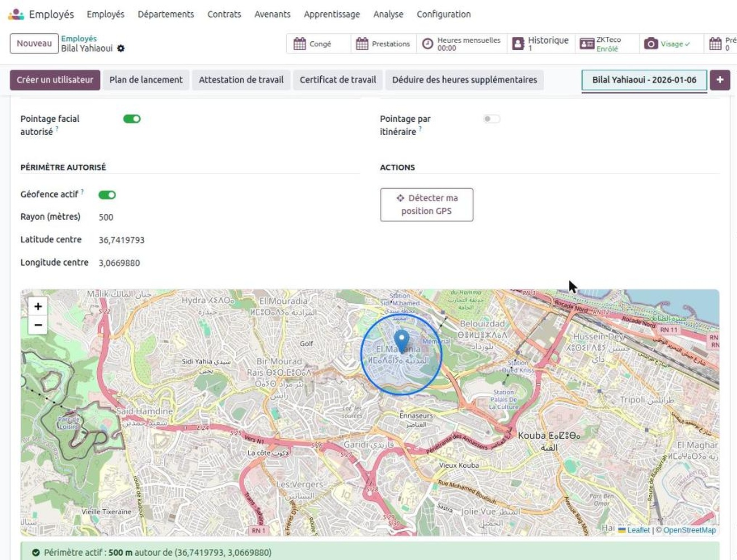Screen dimensions: 737x560
Task: Click the blue location pin on map
Action: [x=401, y=341]
